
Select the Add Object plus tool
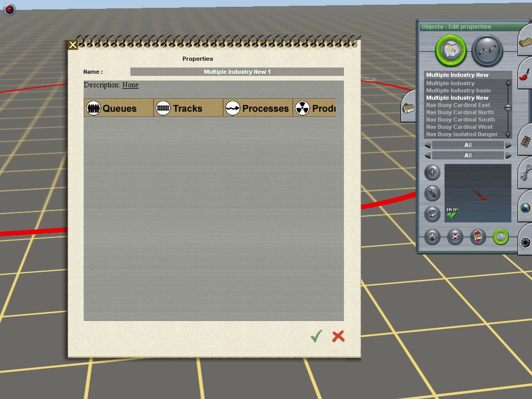tap(432, 172)
